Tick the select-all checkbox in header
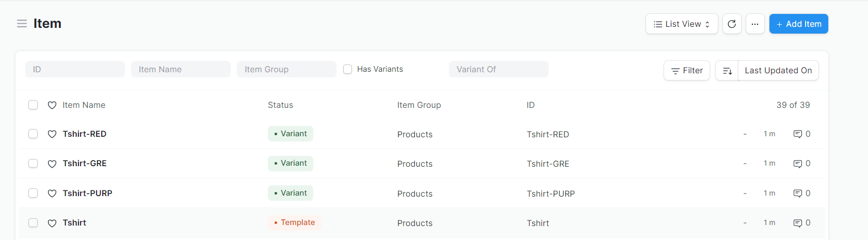This screenshot has width=868, height=240. 33,105
